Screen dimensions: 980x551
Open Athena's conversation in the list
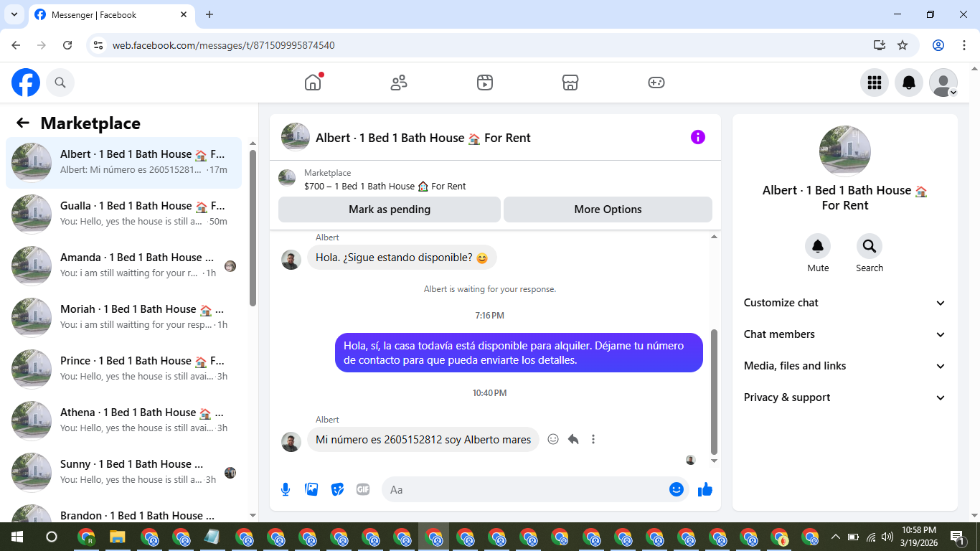click(123, 420)
